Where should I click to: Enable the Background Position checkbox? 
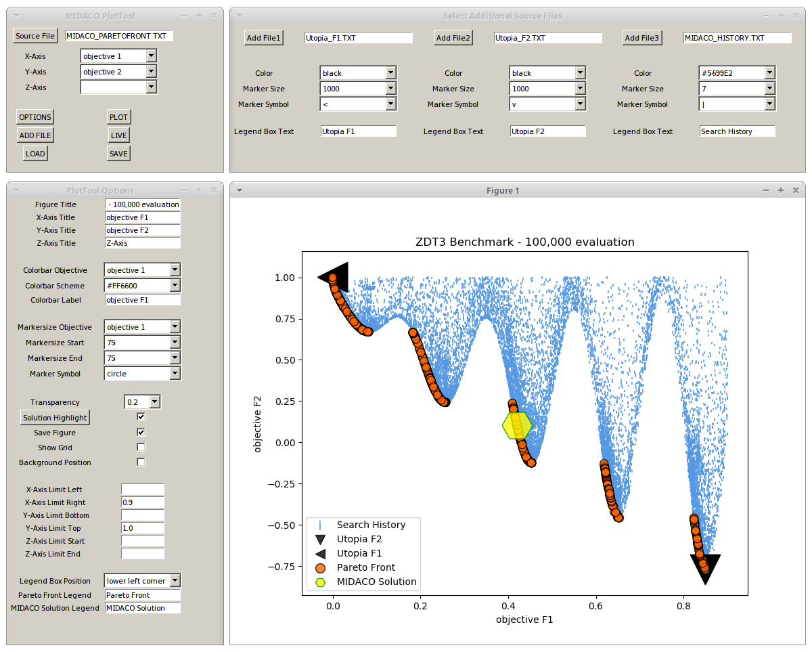[x=141, y=462]
